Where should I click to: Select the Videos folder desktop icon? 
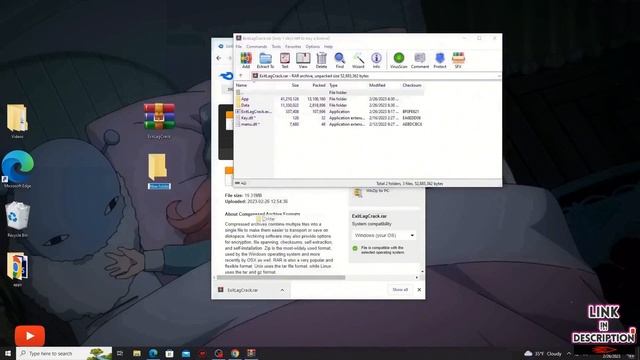pyautogui.click(x=17, y=121)
